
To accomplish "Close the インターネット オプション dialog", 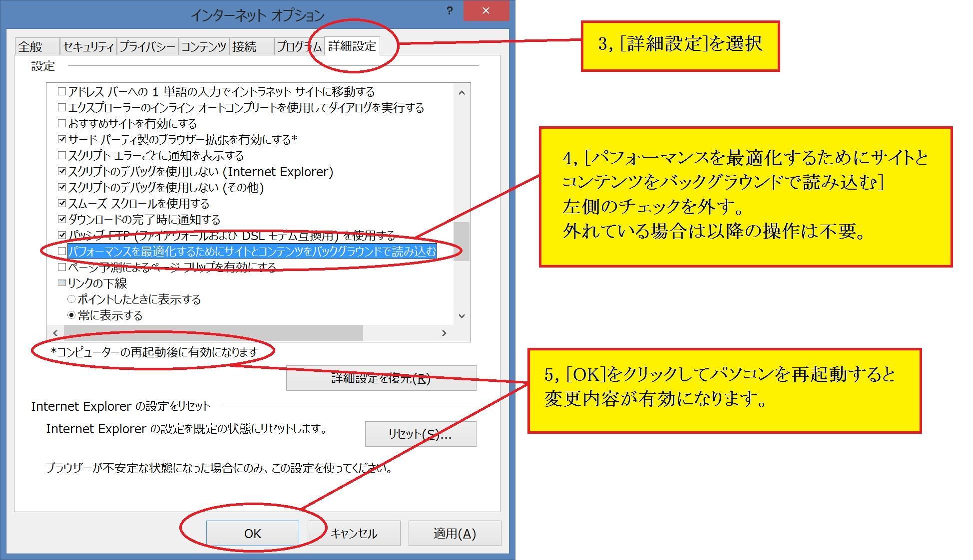I will click(x=486, y=10).
